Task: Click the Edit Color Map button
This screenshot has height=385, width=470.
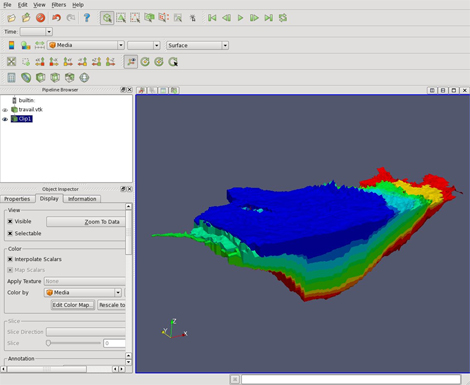Action: pos(73,305)
